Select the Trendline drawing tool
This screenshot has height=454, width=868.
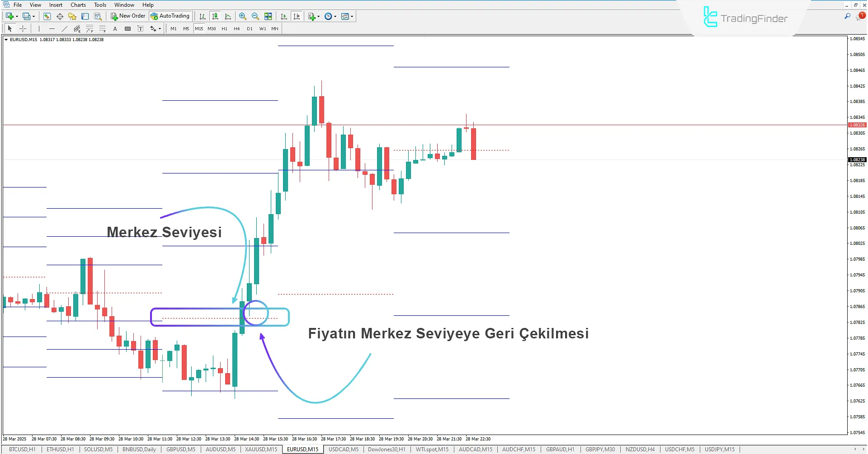coord(65,29)
